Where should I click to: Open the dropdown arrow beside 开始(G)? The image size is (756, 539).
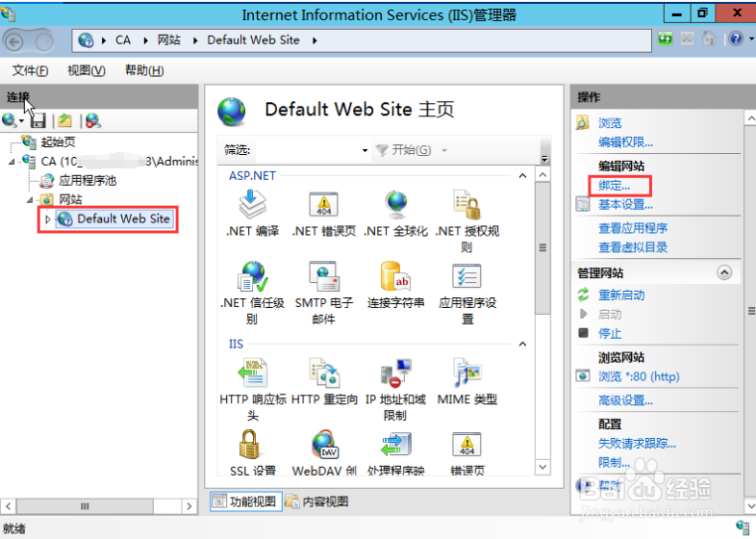click(x=444, y=150)
